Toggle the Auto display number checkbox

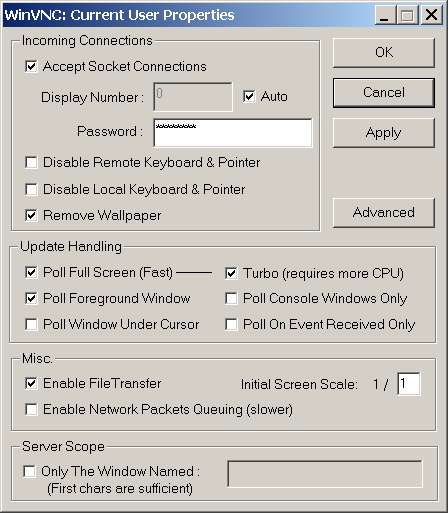coord(249,97)
